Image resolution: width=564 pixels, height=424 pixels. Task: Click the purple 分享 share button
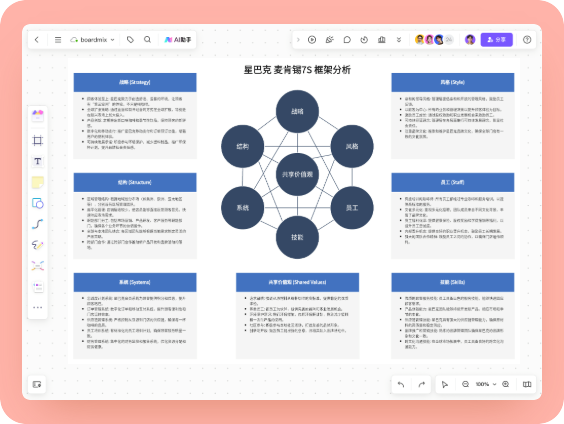click(496, 40)
